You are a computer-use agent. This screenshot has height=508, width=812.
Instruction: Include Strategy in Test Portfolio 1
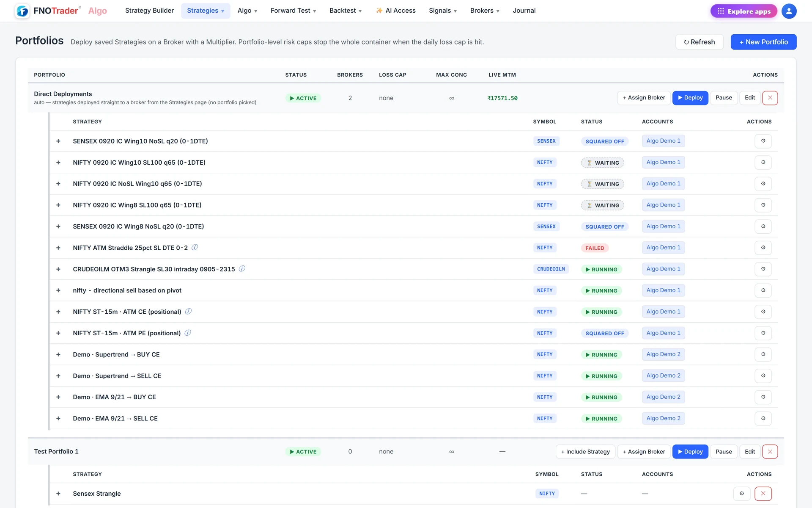pyautogui.click(x=585, y=452)
